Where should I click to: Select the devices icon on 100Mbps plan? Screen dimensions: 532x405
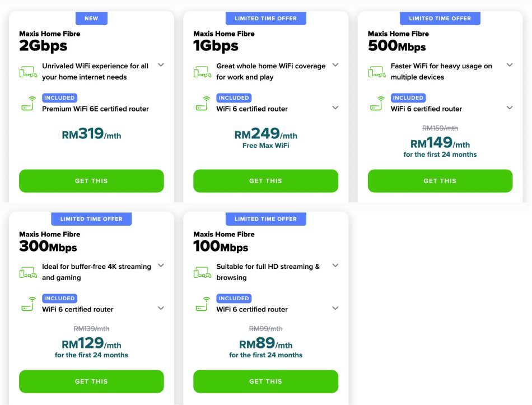point(203,272)
